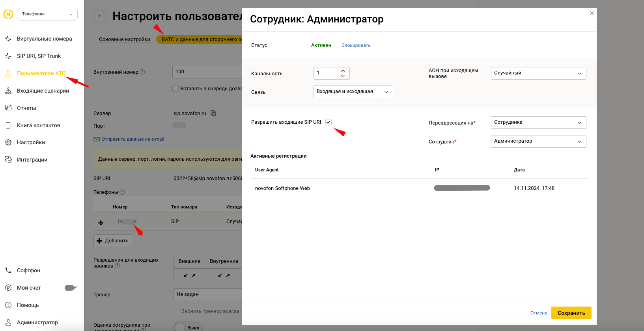This screenshot has height=331, width=644.
Task: Click the Интеграции icon
Action: (8, 160)
